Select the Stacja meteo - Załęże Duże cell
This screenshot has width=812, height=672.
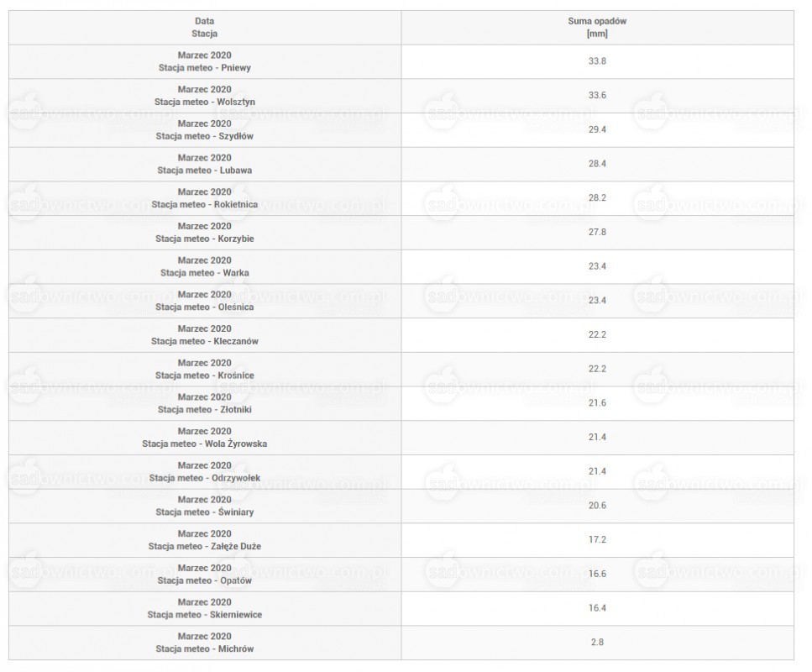point(205,540)
